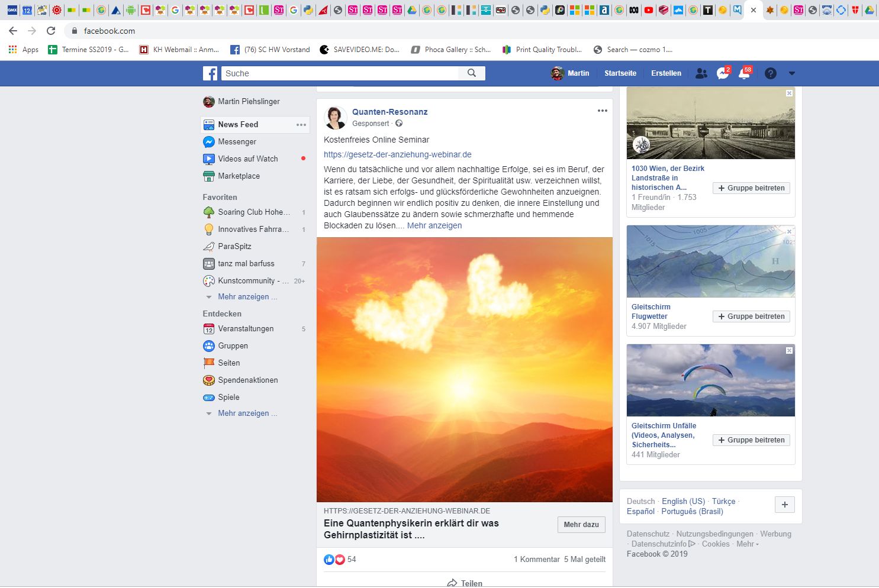Image resolution: width=879 pixels, height=588 pixels.
Task: Click into the Suche search field
Action: [340, 73]
